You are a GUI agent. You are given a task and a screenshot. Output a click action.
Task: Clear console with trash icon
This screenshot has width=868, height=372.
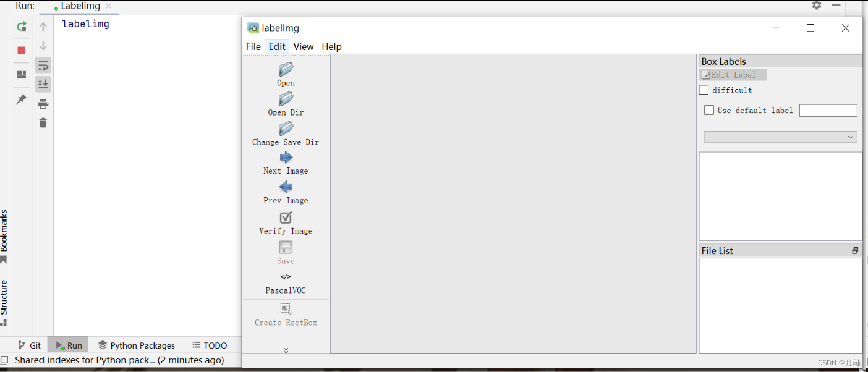point(43,123)
